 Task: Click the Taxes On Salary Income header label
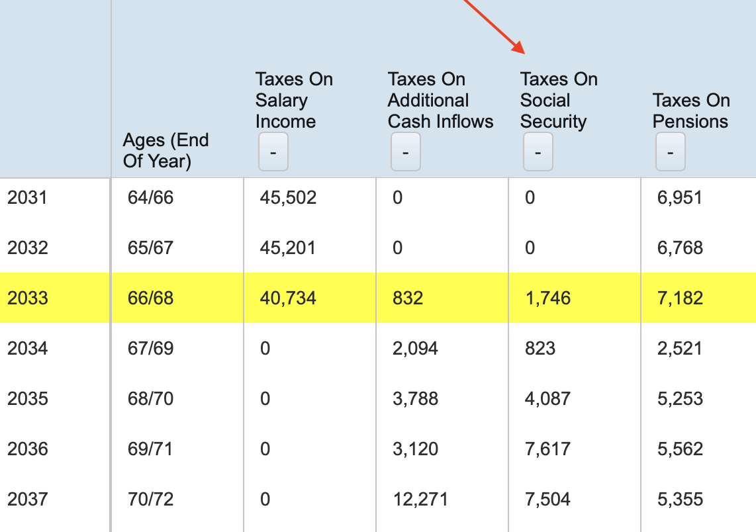294,100
